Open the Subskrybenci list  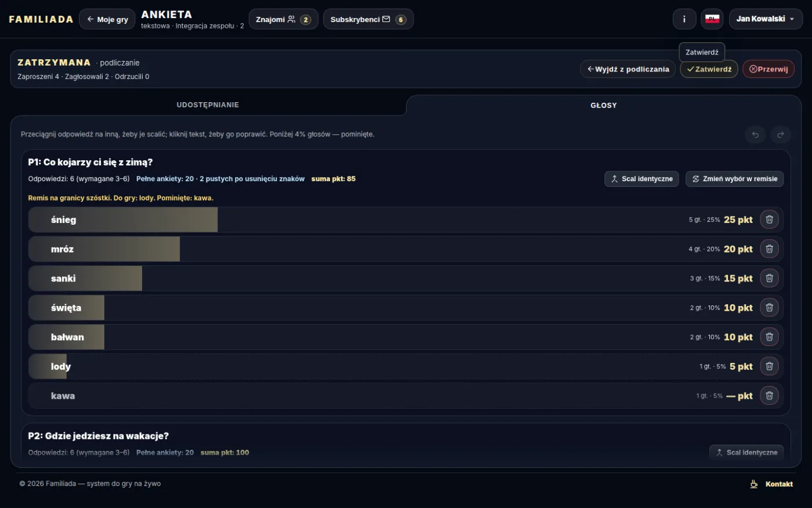click(368, 19)
